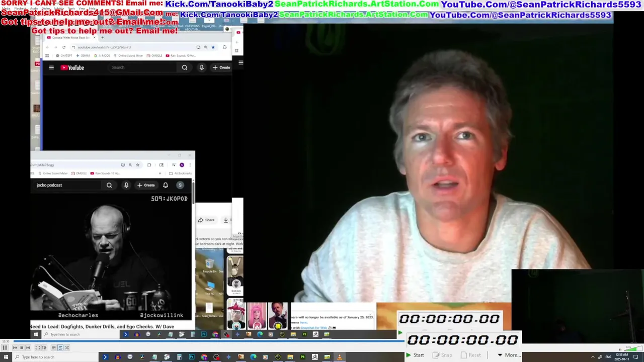
Task: Open Substance Painter Pt on bottom taskbar
Action: click(x=302, y=357)
